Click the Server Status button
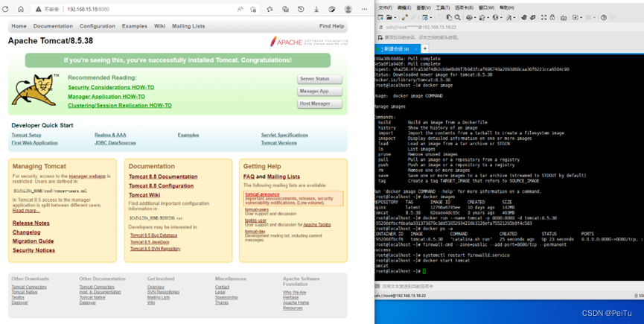644x324 pixels. pos(319,79)
